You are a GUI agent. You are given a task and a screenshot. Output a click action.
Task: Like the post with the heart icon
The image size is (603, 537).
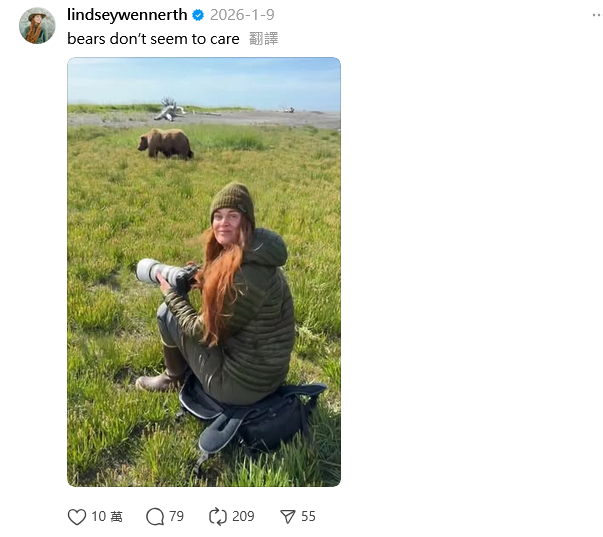tap(77, 517)
